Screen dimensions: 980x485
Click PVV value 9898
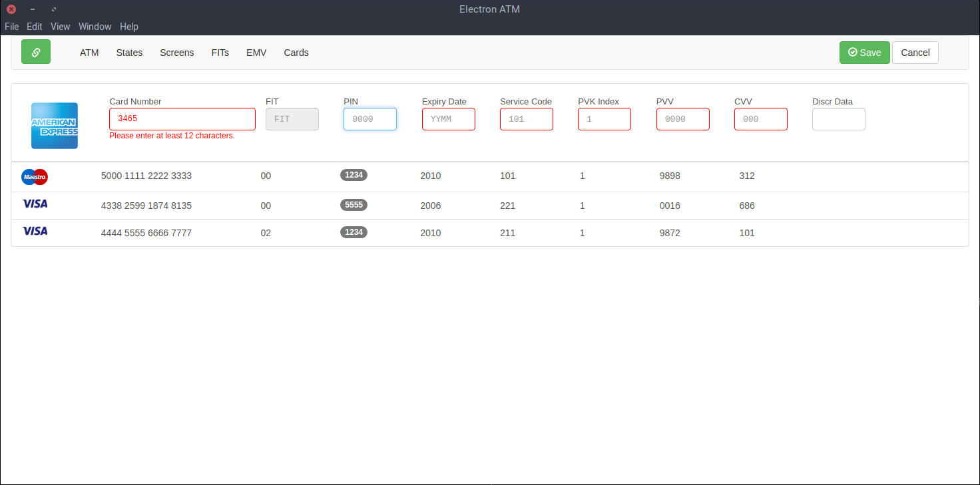tap(670, 176)
